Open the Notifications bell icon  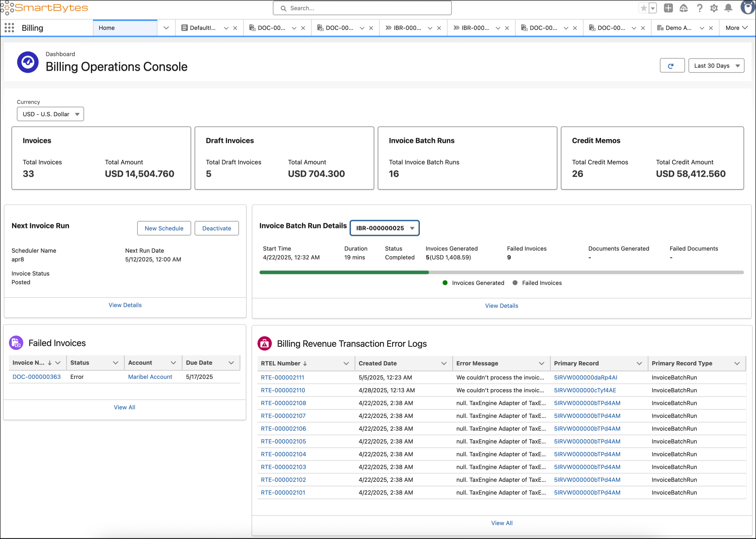click(x=729, y=8)
